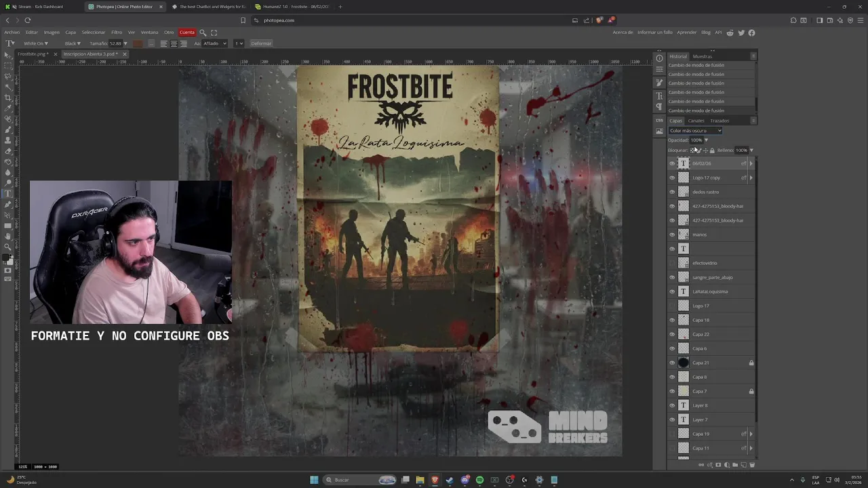The image size is (868, 488).
Task: Click the foreground color swatch in toolbar
Action: point(7,259)
